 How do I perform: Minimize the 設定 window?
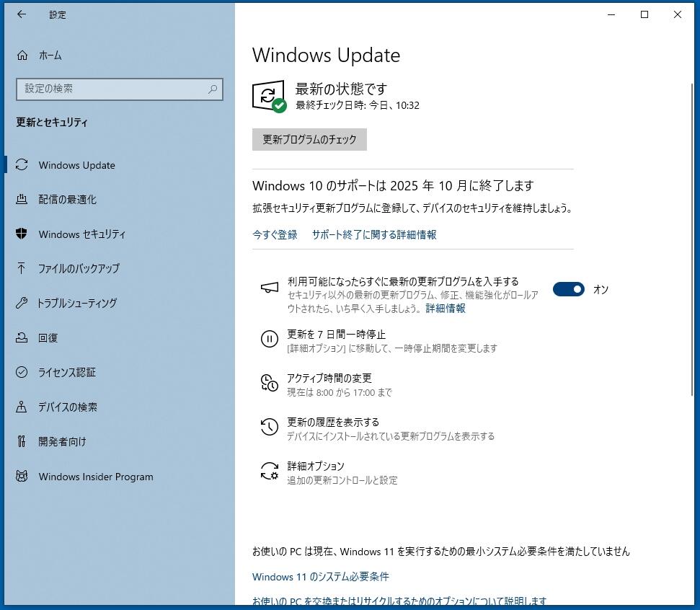[x=611, y=14]
